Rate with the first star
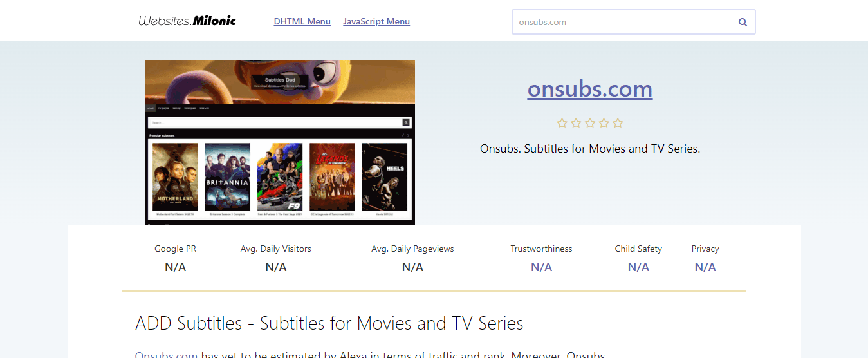Image resolution: width=868 pixels, height=358 pixels. (562, 123)
